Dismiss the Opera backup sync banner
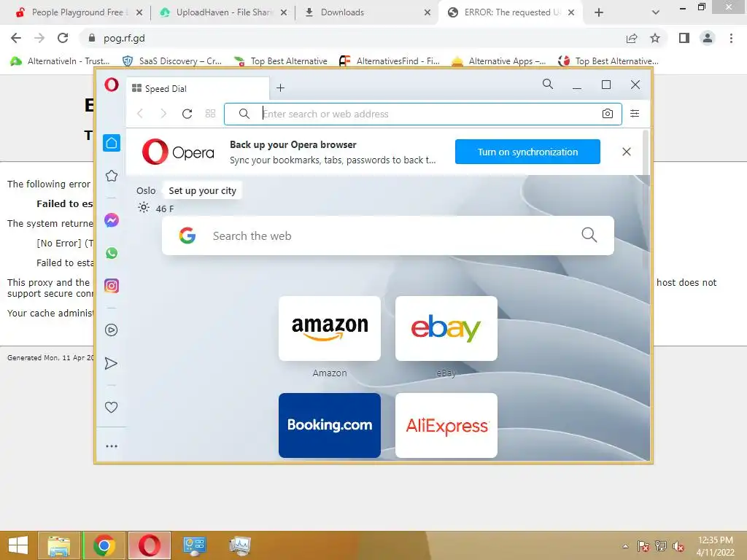This screenshot has width=747, height=560. pos(627,152)
